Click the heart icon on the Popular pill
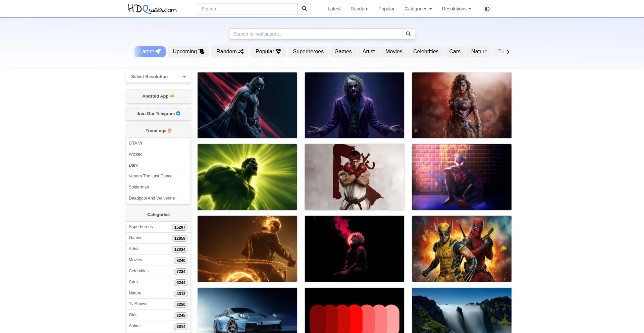 pos(278,51)
